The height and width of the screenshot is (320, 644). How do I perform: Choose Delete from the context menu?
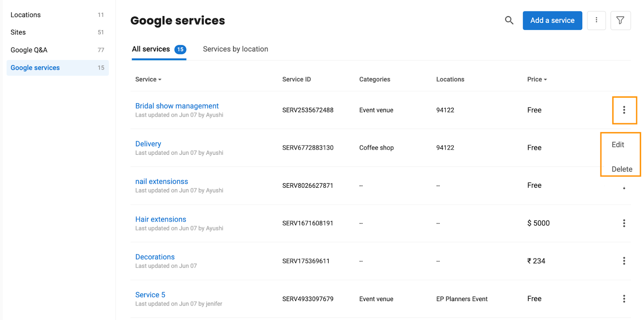(x=622, y=169)
